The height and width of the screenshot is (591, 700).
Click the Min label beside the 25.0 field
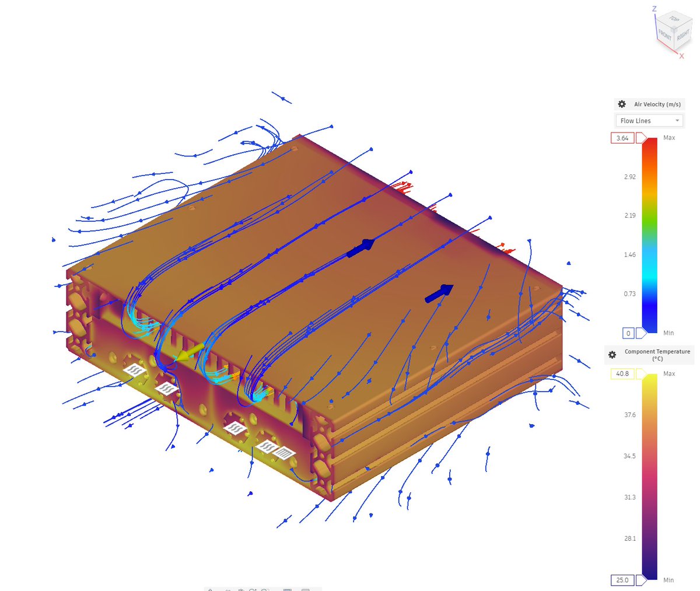[x=668, y=580]
